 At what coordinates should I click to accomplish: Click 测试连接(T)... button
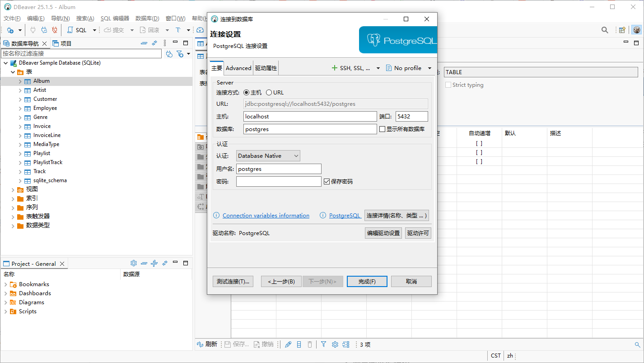coord(233,281)
